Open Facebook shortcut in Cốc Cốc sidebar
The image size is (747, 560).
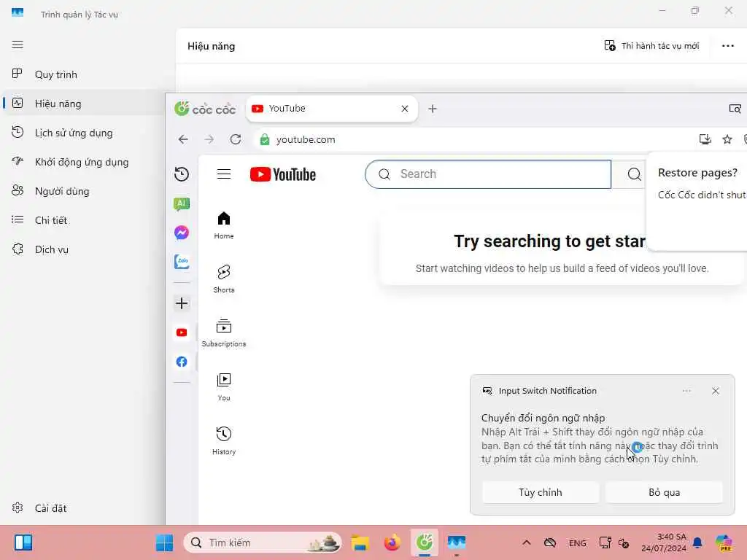click(x=182, y=362)
